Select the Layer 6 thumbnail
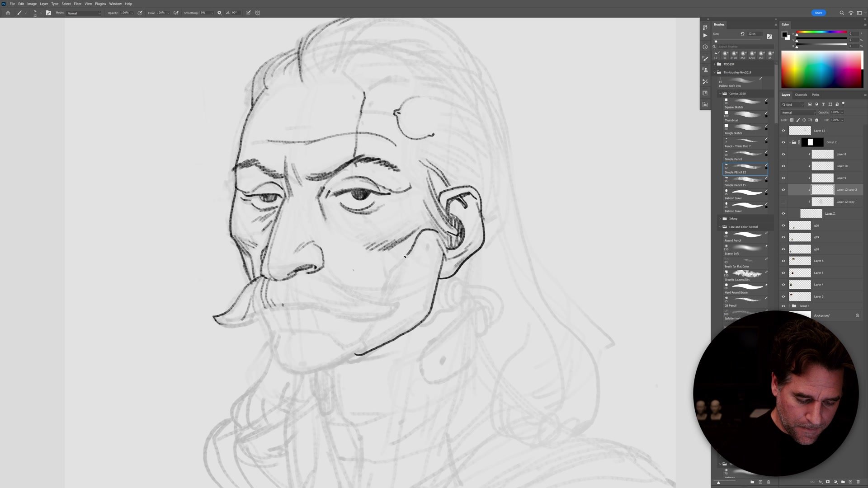Viewport: 868px width, 488px height. [x=800, y=261]
